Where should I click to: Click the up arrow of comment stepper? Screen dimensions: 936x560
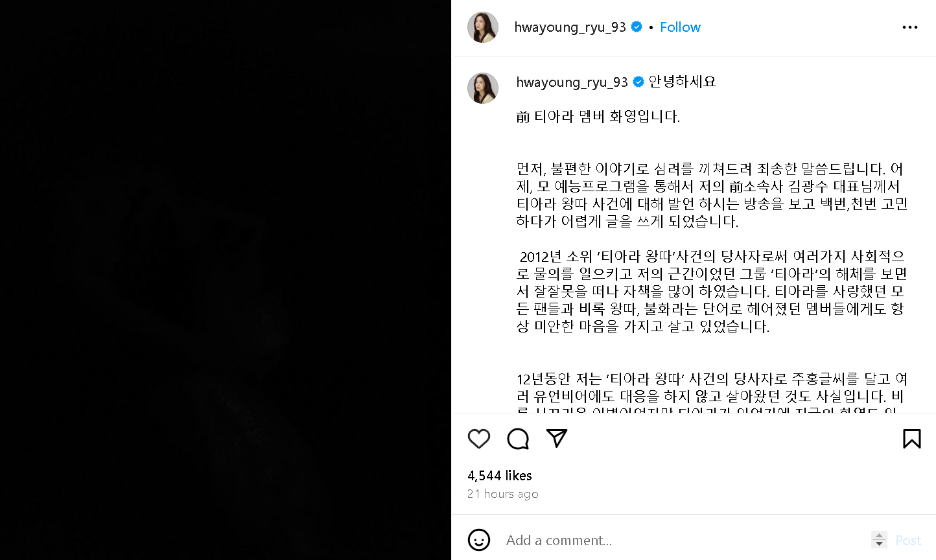tap(879, 535)
